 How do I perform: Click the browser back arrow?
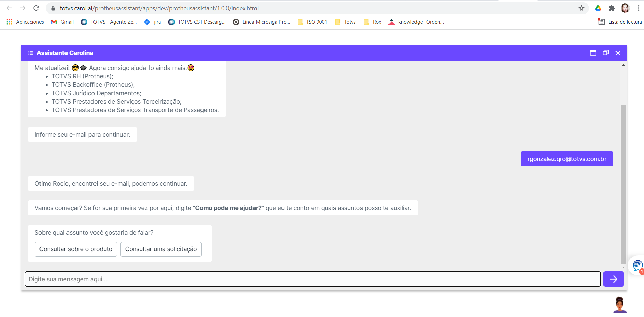click(x=9, y=8)
